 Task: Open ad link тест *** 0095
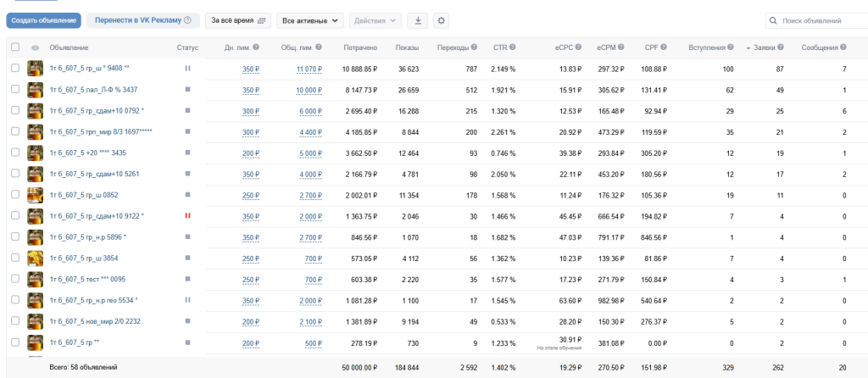84,279
